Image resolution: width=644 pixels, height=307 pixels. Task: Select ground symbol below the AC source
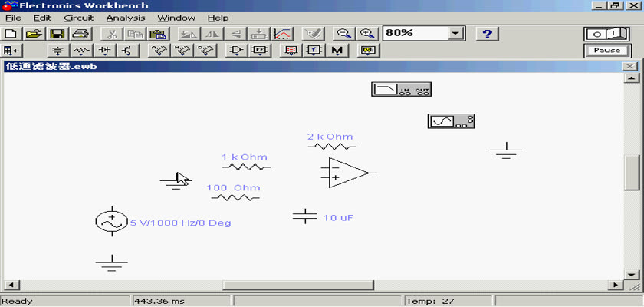112,263
